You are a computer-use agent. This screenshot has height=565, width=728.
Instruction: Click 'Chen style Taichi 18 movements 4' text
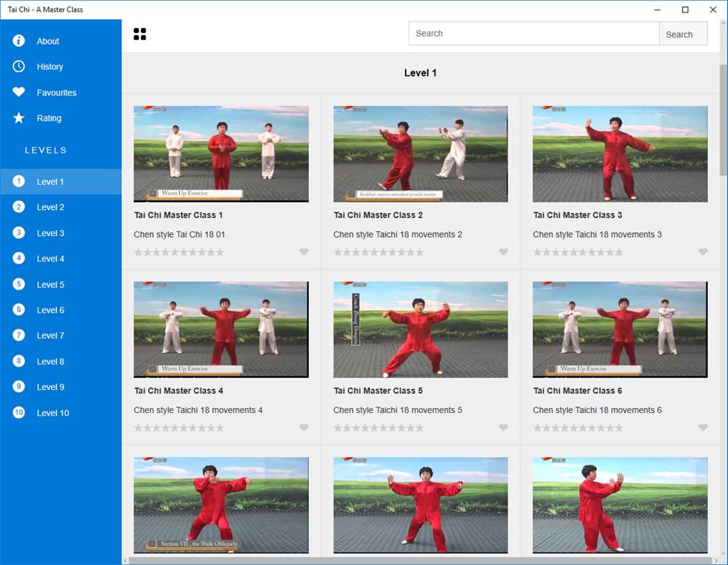(198, 410)
